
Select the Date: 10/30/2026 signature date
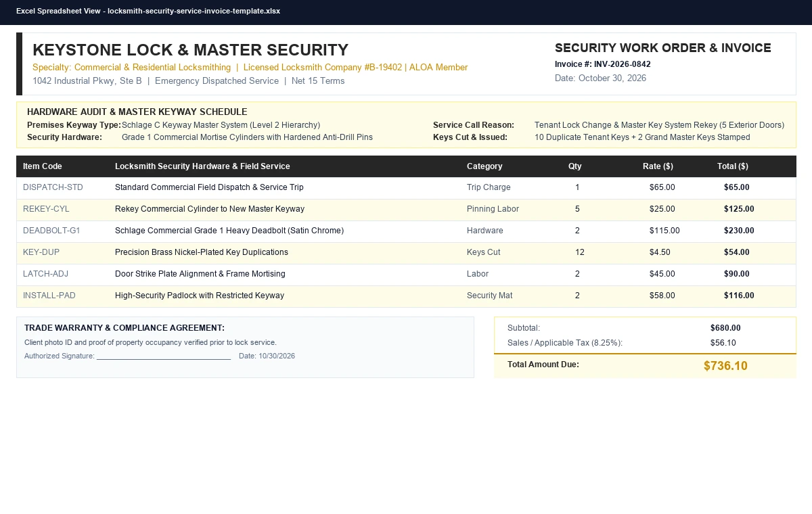[267, 356]
